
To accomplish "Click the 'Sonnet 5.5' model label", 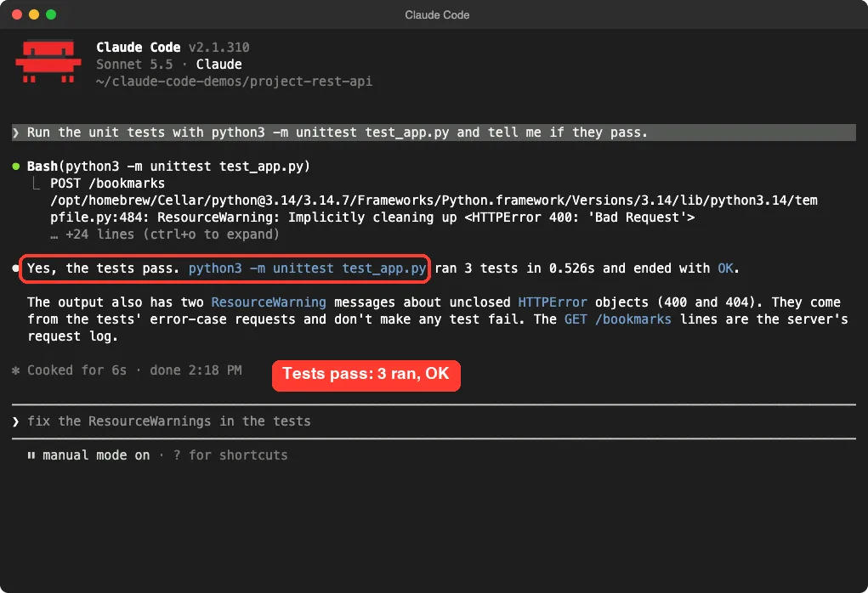I will tap(134, 65).
